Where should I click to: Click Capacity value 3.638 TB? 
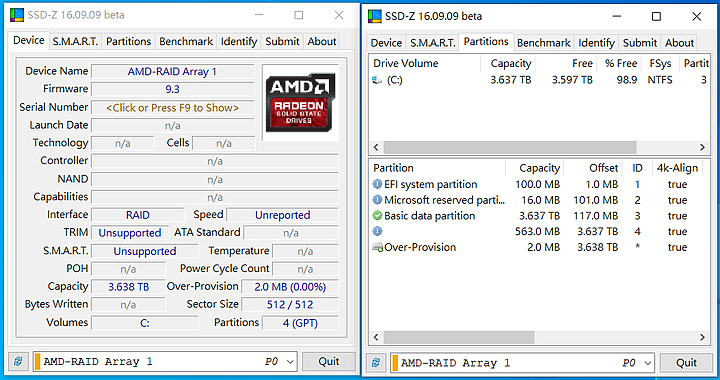[x=129, y=287]
